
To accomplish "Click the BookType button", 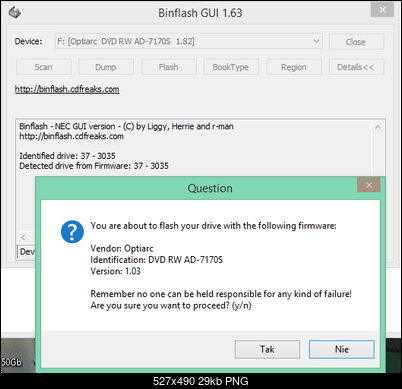I will (231, 67).
